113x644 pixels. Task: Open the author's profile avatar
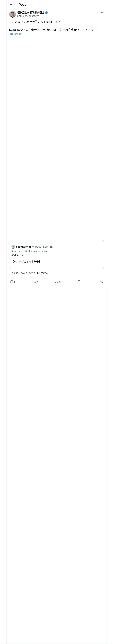click(13, 14)
